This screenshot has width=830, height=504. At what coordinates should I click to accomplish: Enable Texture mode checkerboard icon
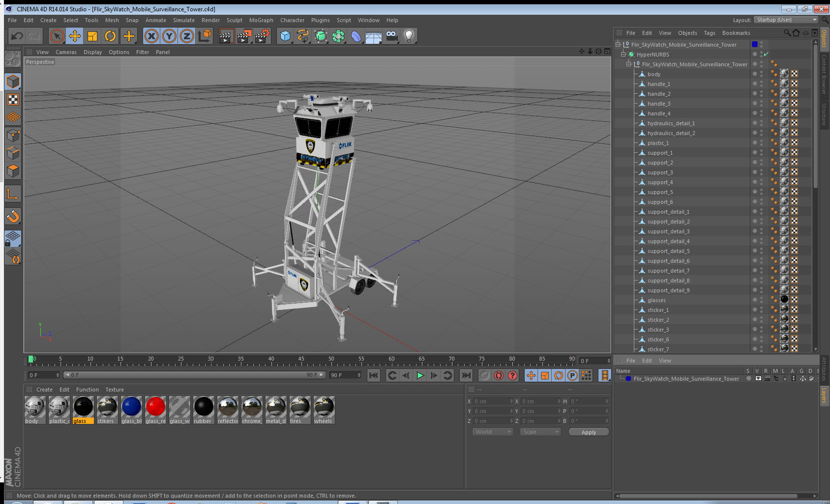13,100
